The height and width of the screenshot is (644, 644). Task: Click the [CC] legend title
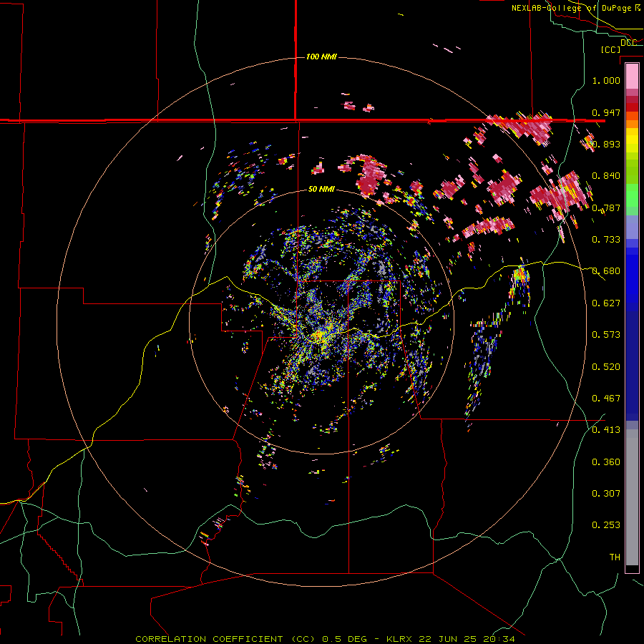611,49
